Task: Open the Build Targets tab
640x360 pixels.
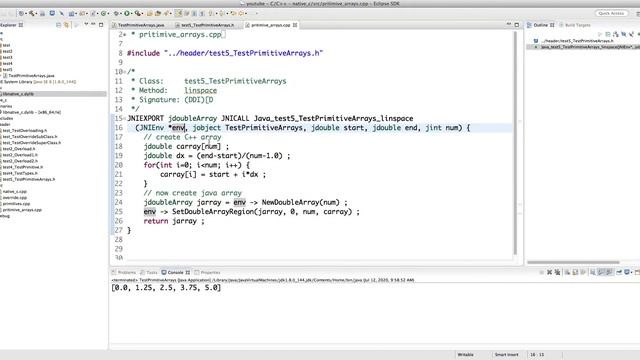Action: [x=575, y=25]
